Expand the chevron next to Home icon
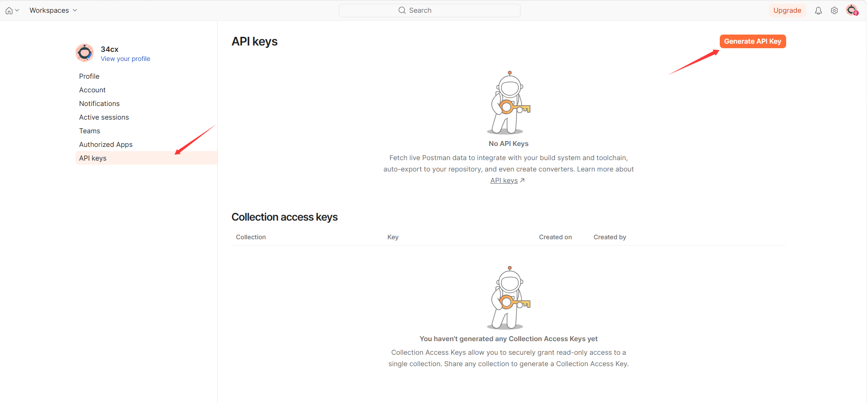This screenshot has height=403, width=868. point(17,10)
